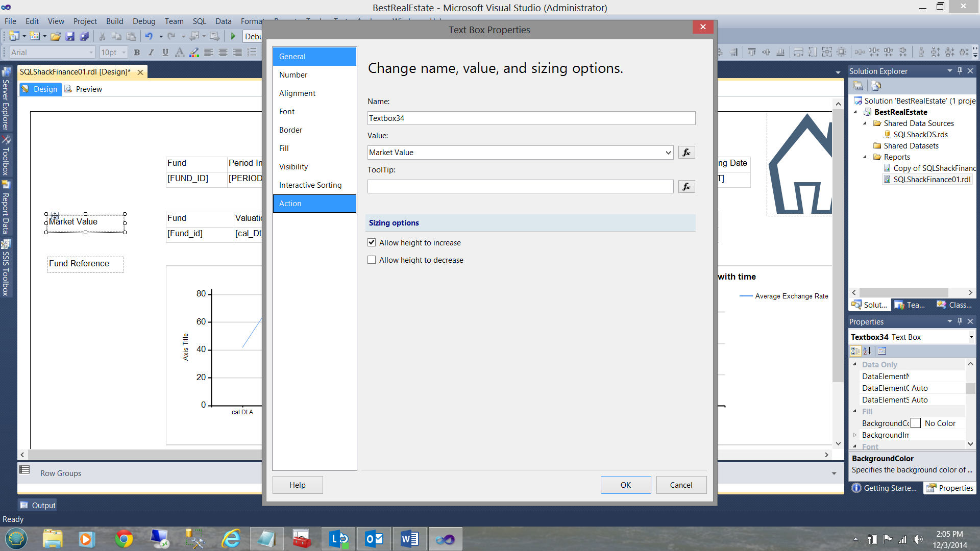Enable Allow height to decrease
The width and height of the screenshot is (980, 551).
(372, 260)
